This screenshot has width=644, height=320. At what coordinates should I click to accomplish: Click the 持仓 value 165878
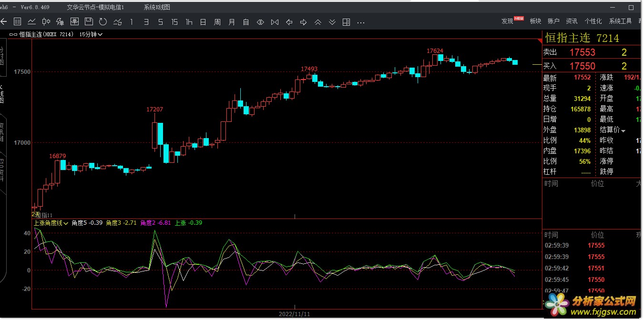pyautogui.click(x=581, y=109)
